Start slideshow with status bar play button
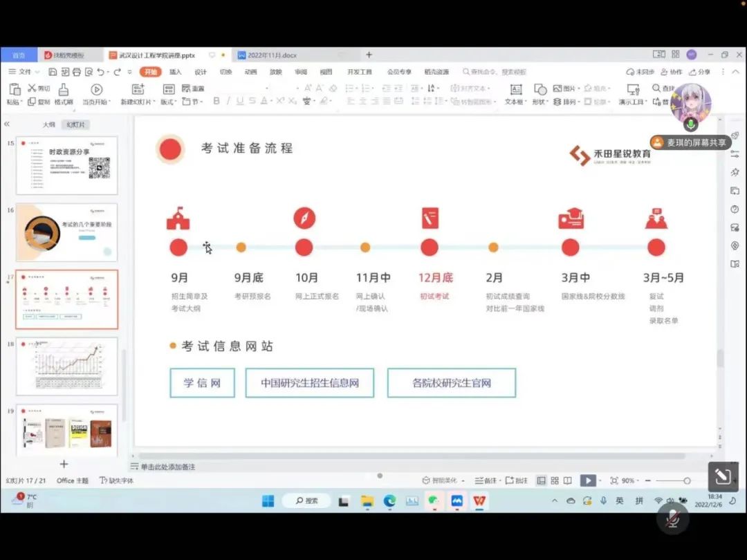 pos(588,480)
